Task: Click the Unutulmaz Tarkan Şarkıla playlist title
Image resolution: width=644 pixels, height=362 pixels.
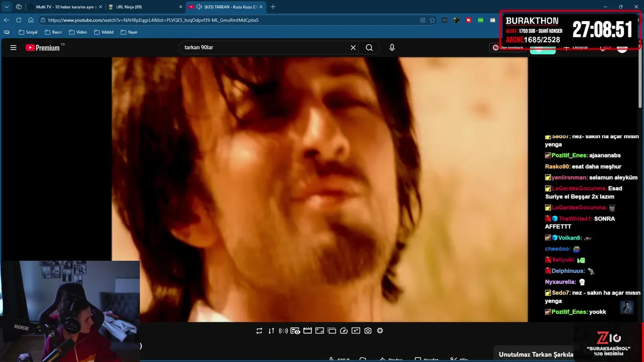Action: tap(536, 354)
